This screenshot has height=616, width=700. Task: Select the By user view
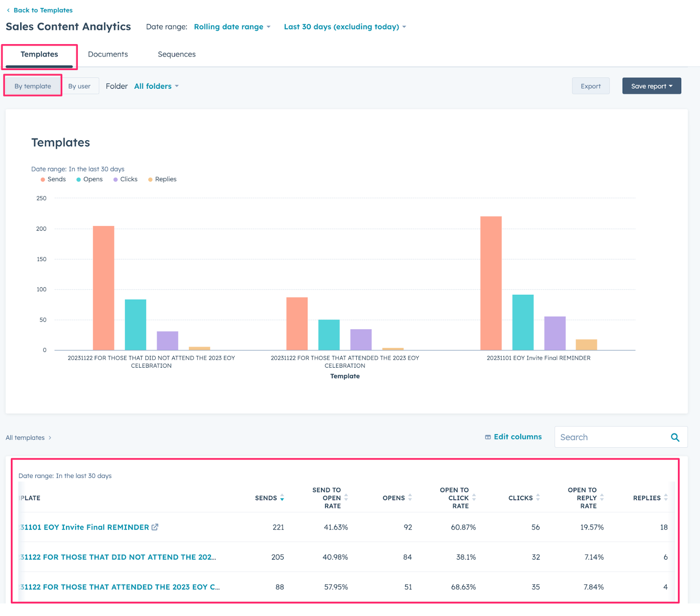tap(79, 86)
